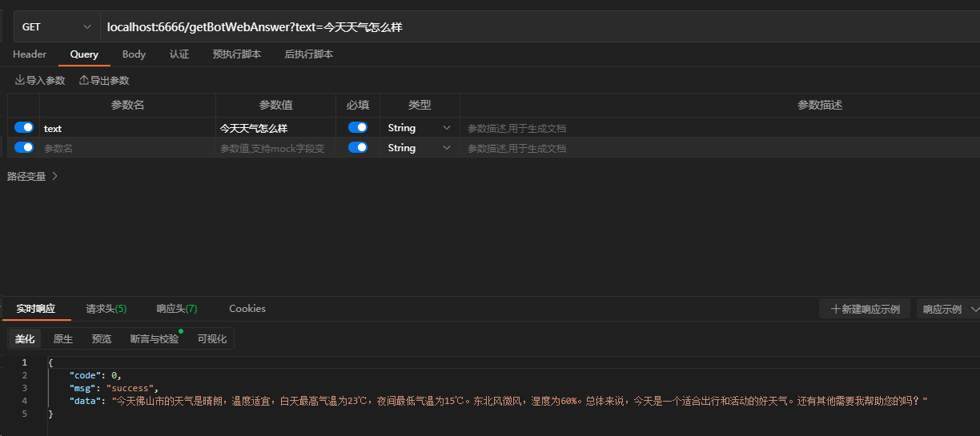
Task: Toggle the empty second parameter row switch
Action: click(x=24, y=147)
